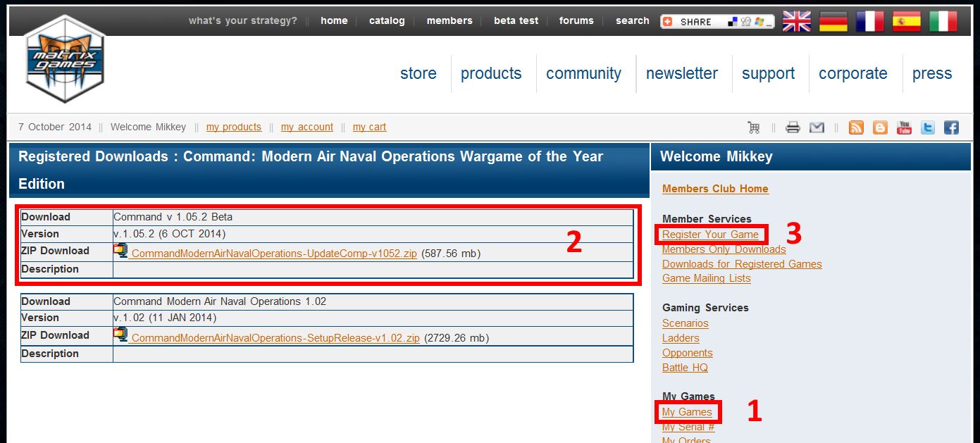The height and width of the screenshot is (443, 980).
Task: Open the members link in top bar
Action: pos(449,20)
